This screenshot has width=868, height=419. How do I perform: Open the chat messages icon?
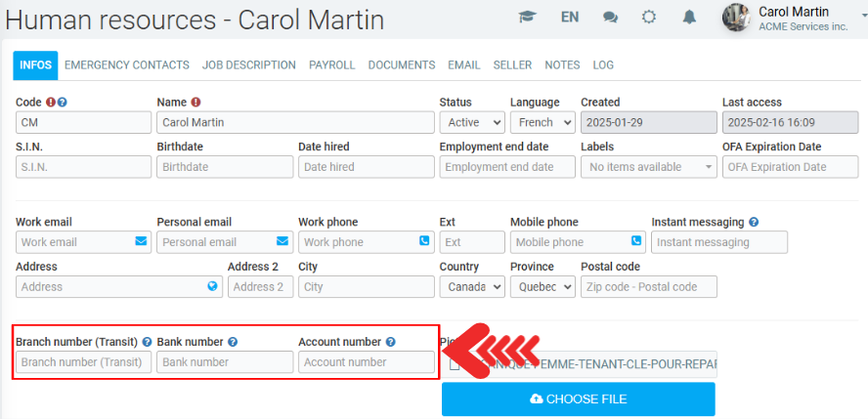click(x=610, y=18)
